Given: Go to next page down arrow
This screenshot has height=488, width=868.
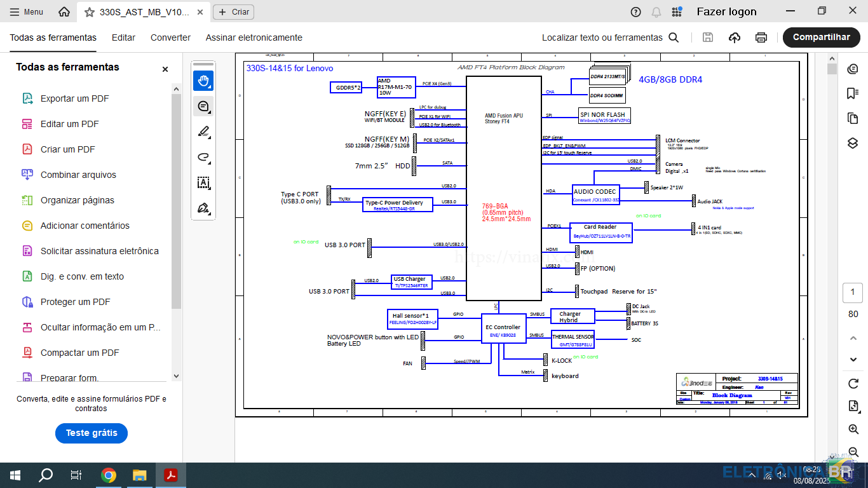Looking at the screenshot, I should click(853, 360).
